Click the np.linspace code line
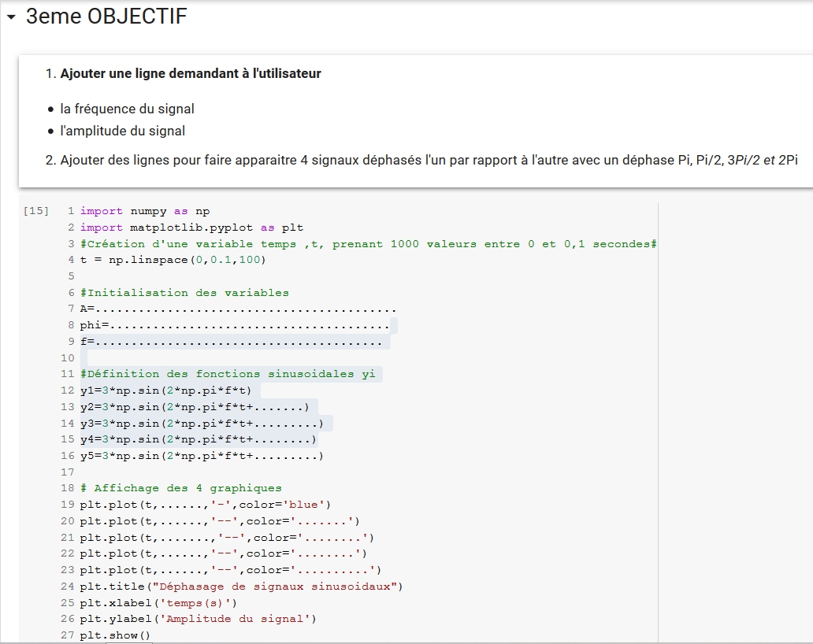The image size is (813, 644). pyautogui.click(x=173, y=260)
